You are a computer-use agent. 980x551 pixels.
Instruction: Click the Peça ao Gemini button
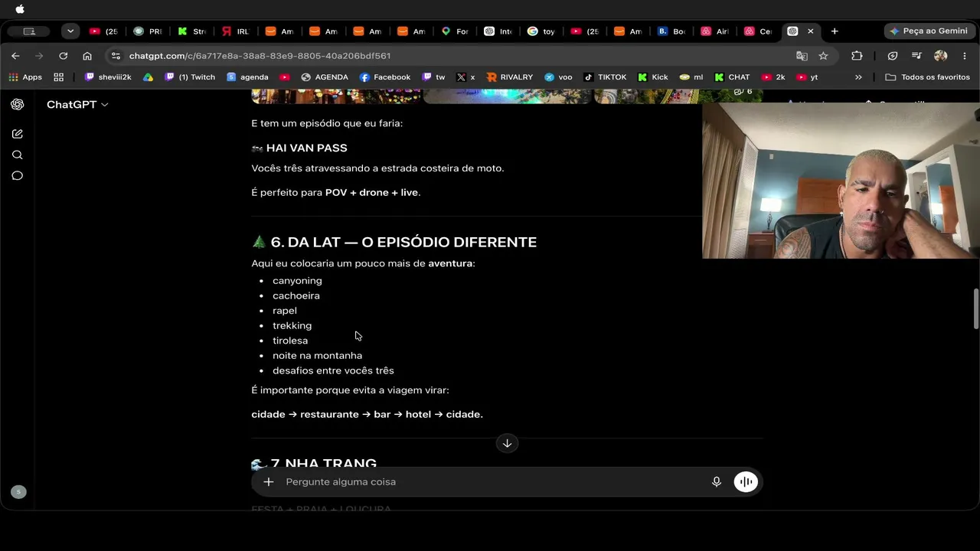click(928, 31)
